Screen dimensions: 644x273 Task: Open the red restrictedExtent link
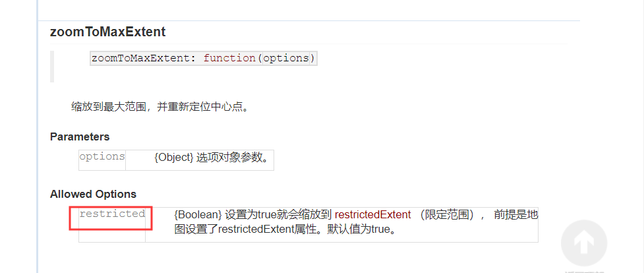pos(373,214)
